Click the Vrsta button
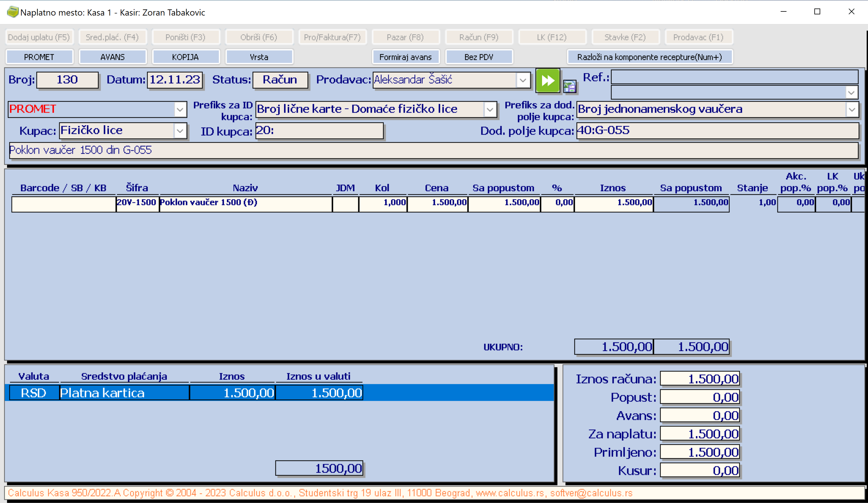Viewport: 868px width, 503px height. 259,57
